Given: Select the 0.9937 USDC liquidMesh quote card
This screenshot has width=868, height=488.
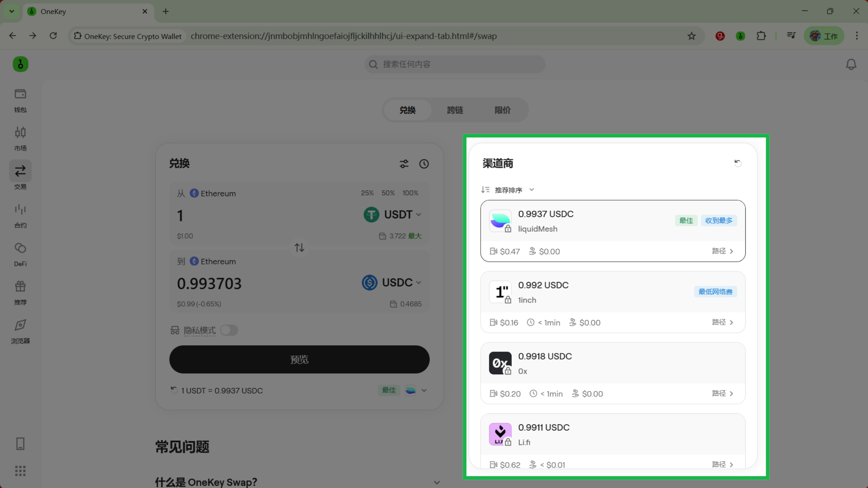Looking at the screenshot, I should (613, 231).
